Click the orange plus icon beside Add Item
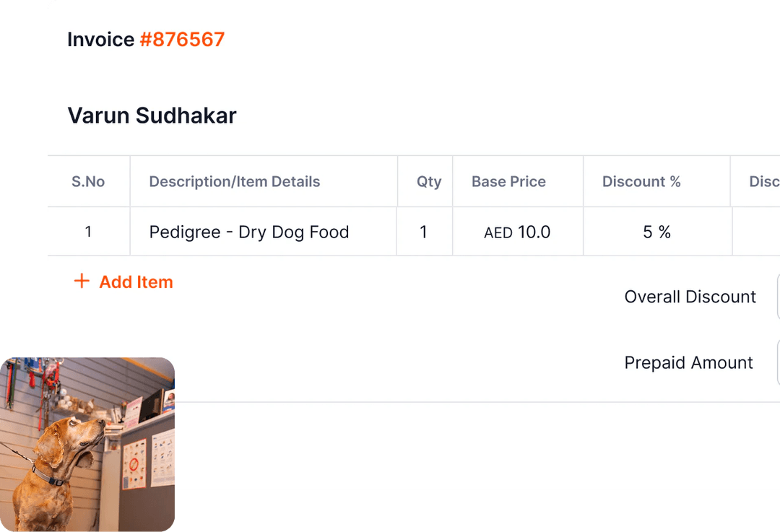780x532 pixels. click(x=82, y=281)
